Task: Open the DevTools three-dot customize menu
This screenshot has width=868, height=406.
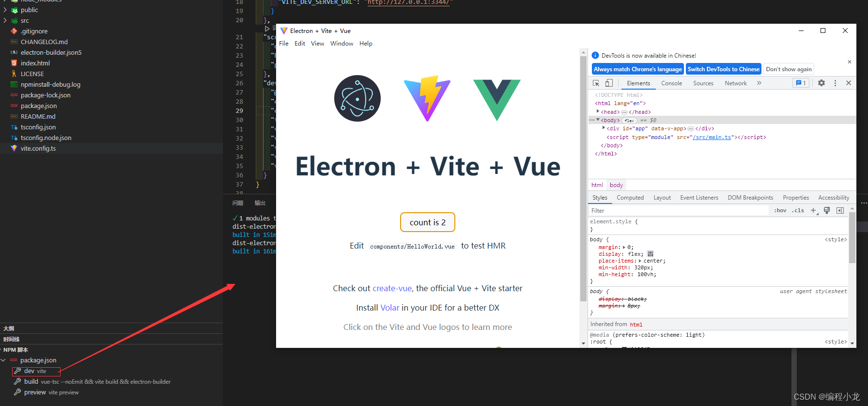Action: coord(835,83)
